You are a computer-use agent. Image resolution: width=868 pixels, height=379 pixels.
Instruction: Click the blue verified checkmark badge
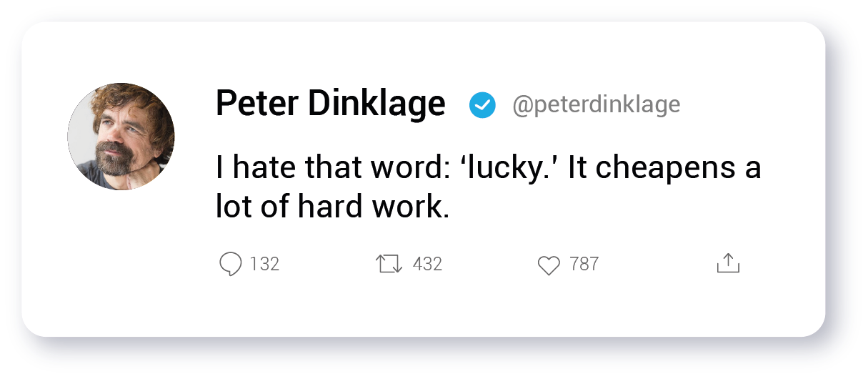pyautogui.click(x=482, y=106)
